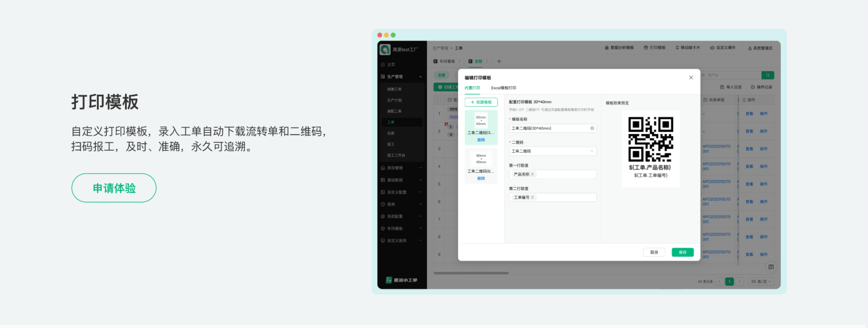Open 数据分析模板 in top toolbar
The width and height of the screenshot is (868, 328).
(x=619, y=48)
